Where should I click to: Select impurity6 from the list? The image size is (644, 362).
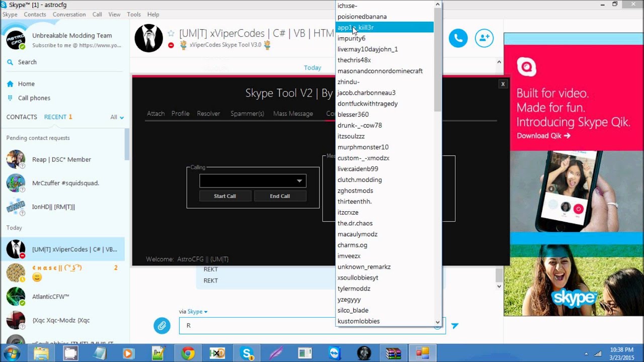[x=385, y=38]
